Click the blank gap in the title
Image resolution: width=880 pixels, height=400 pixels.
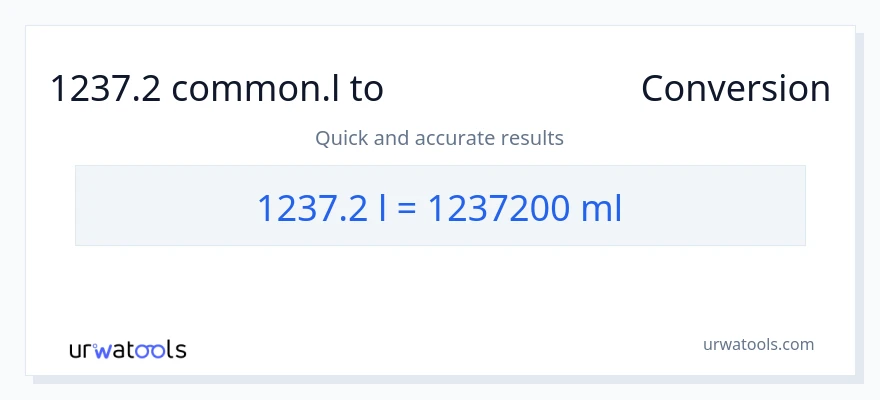512,89
